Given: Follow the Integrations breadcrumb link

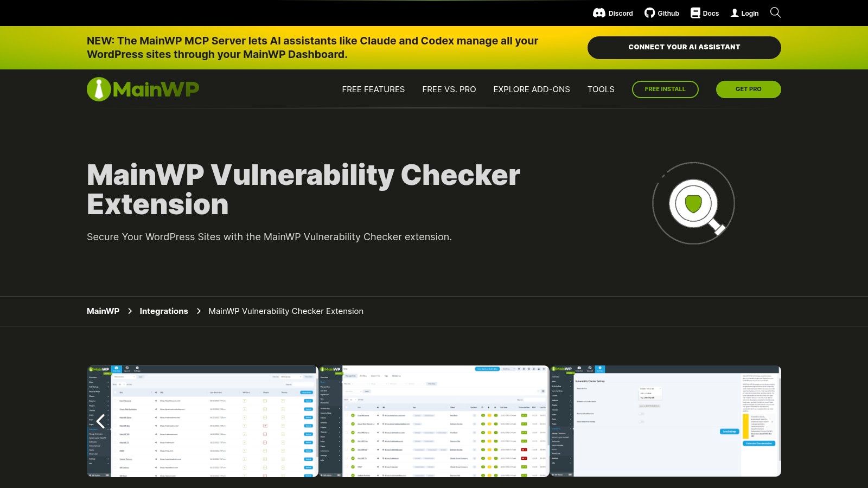Looking at the screenshot, I should [164, 311].
